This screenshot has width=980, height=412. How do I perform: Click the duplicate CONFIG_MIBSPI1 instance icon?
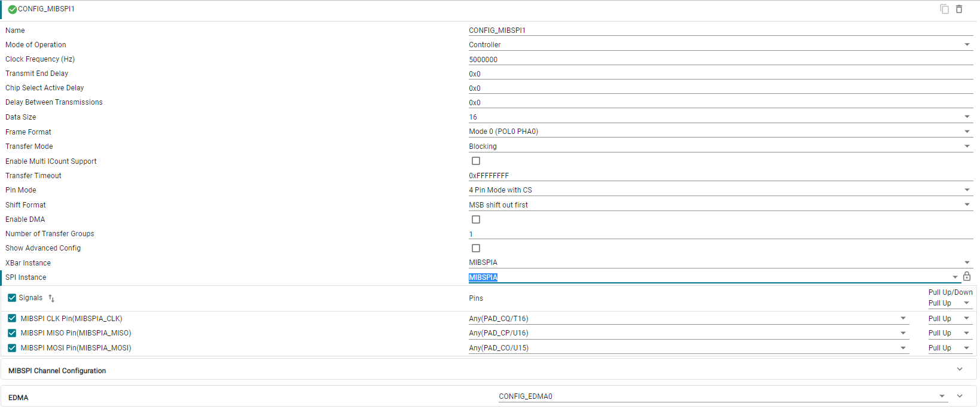[x=944, y=9]
